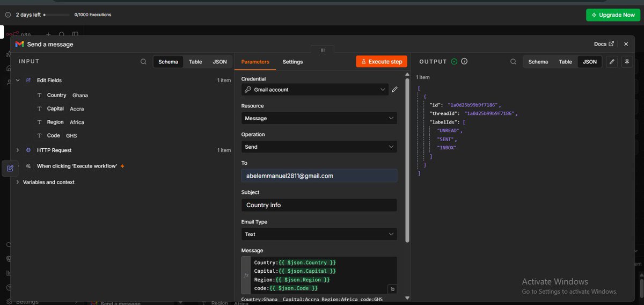Click the {{ $json.Country }} expression
This screenshot has height=305, width=644.
[308, 263]
